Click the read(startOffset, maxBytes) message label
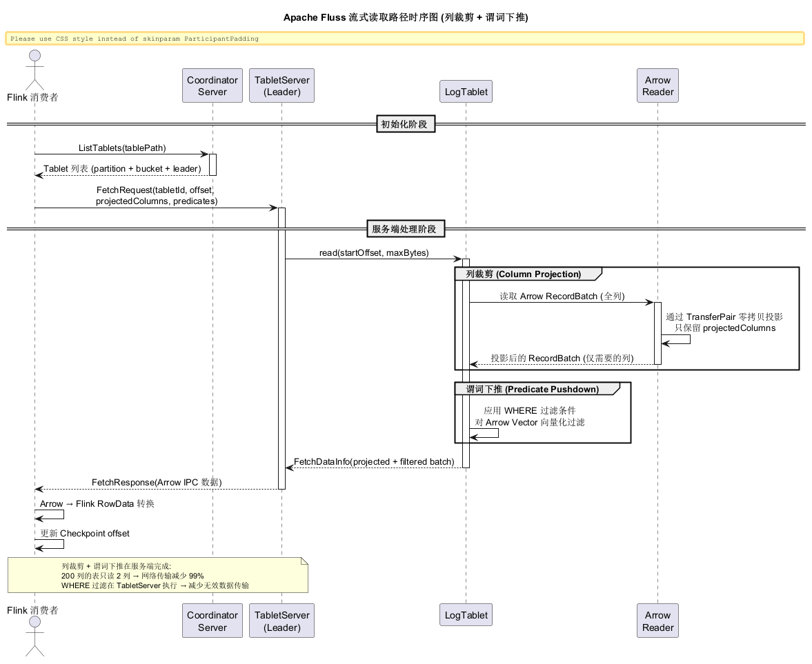This screenshot has width=812, height=664. 374,253
